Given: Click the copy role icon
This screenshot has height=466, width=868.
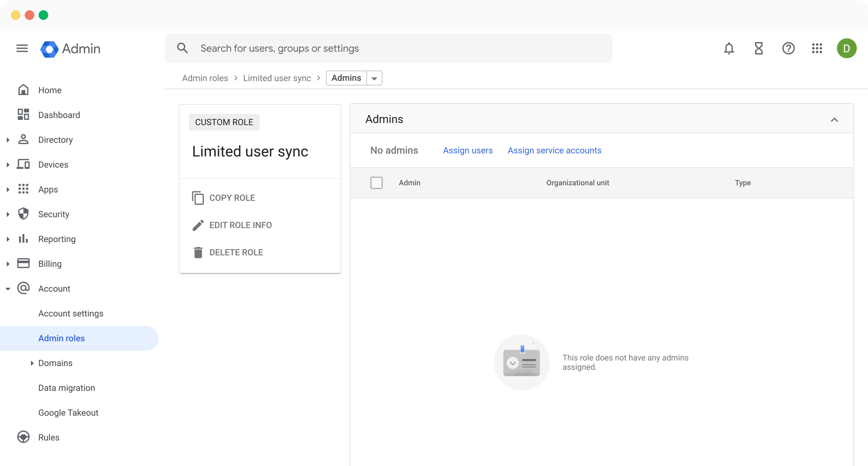Looking at the screenshot, I should tap(198, 198).
